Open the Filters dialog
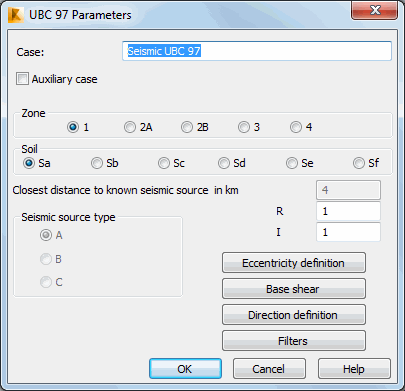405x391 pixels. [294, 341]
